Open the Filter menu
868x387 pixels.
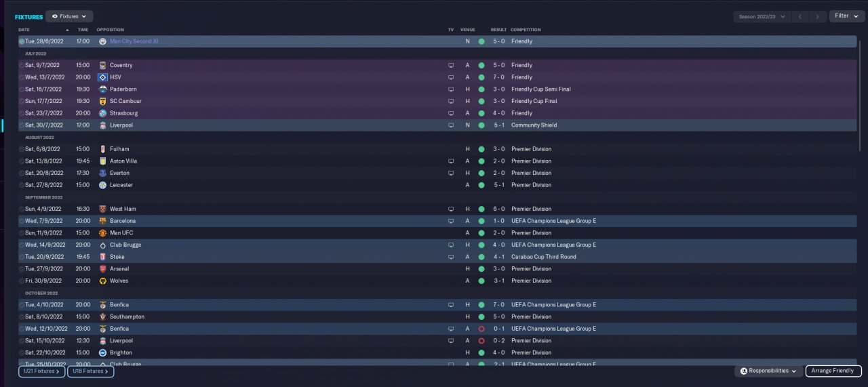[x=846, y=16]
